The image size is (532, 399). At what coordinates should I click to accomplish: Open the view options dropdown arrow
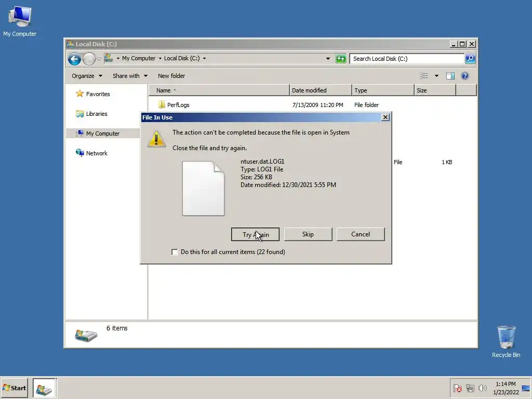click(436, 76)
